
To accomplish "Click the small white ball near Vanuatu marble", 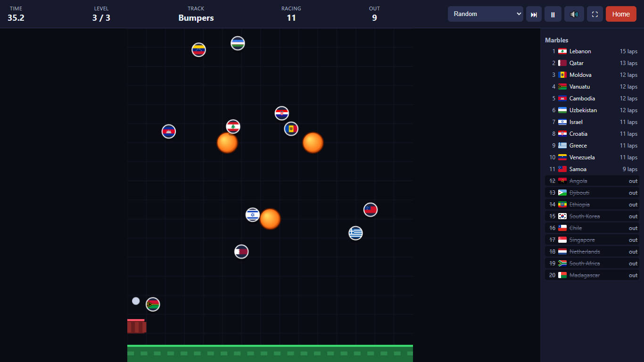I will point(136,301).
